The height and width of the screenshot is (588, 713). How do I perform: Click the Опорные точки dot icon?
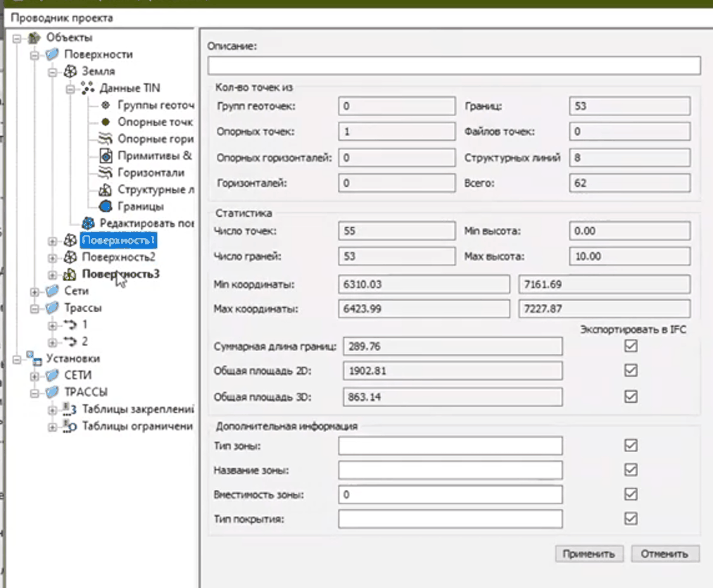click(105, 122)
